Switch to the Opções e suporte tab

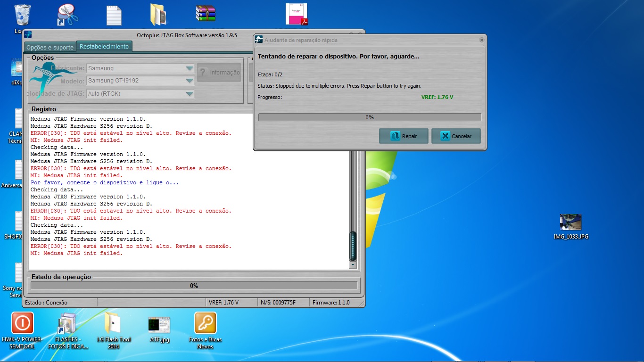click(50, 47)
